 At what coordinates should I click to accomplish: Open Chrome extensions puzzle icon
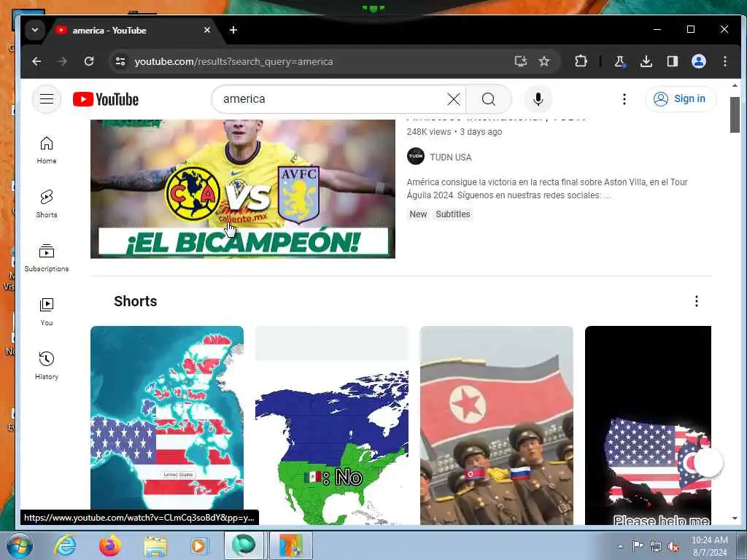click(581, 61)
